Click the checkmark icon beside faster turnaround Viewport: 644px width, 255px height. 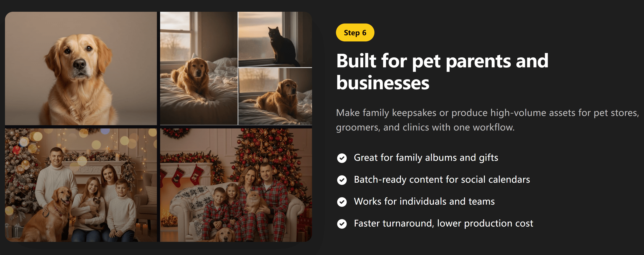342,224
